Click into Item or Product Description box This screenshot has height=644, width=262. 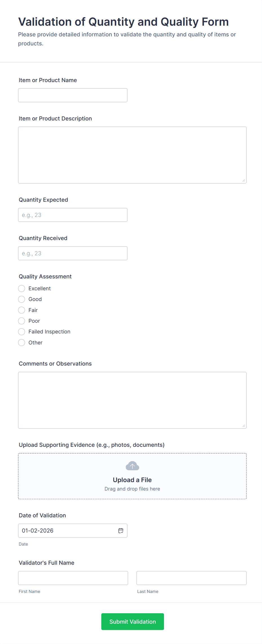pos(132,155)
